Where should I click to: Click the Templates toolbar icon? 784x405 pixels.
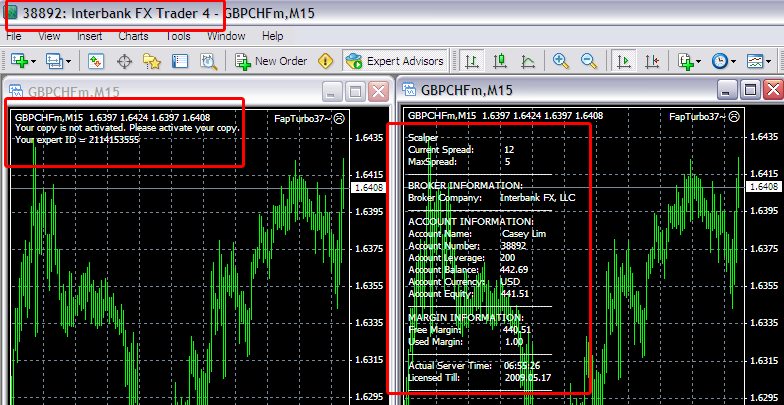point(754,61)
